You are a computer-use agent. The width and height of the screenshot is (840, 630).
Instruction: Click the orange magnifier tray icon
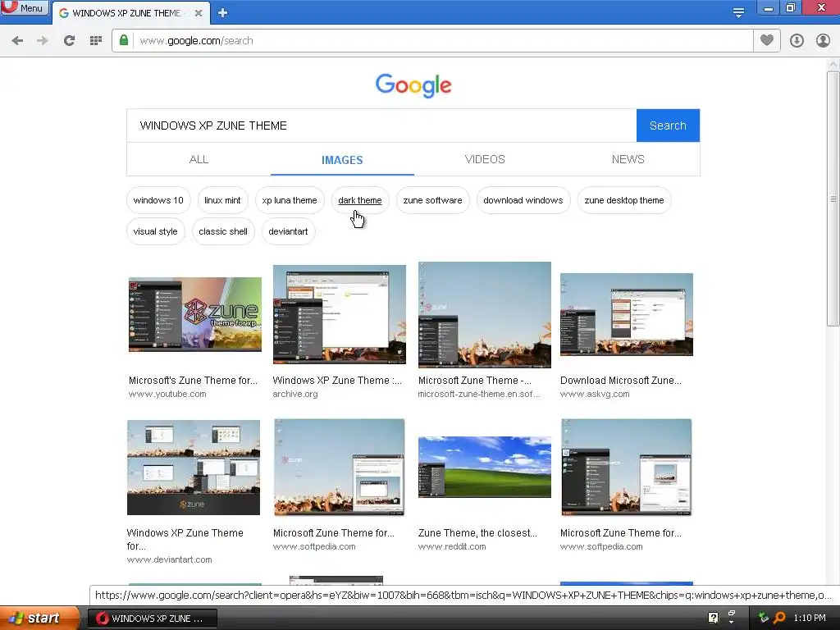point(779,618)
